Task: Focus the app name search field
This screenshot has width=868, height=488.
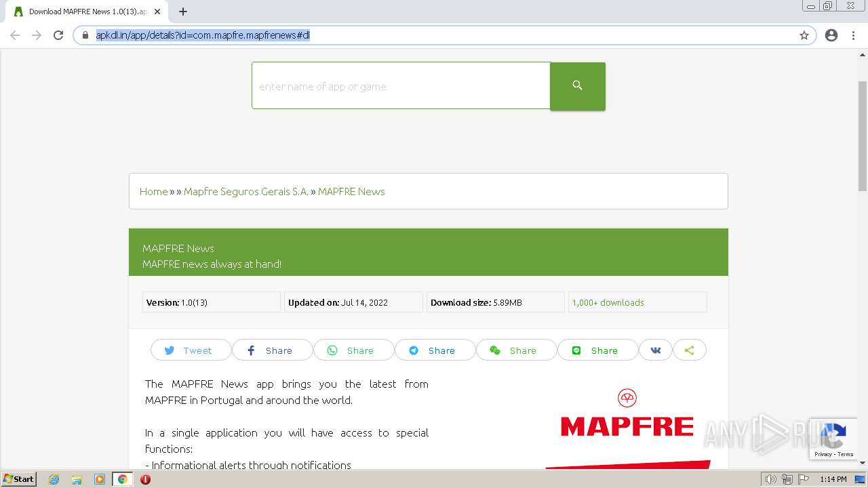Action: (401, 86)
